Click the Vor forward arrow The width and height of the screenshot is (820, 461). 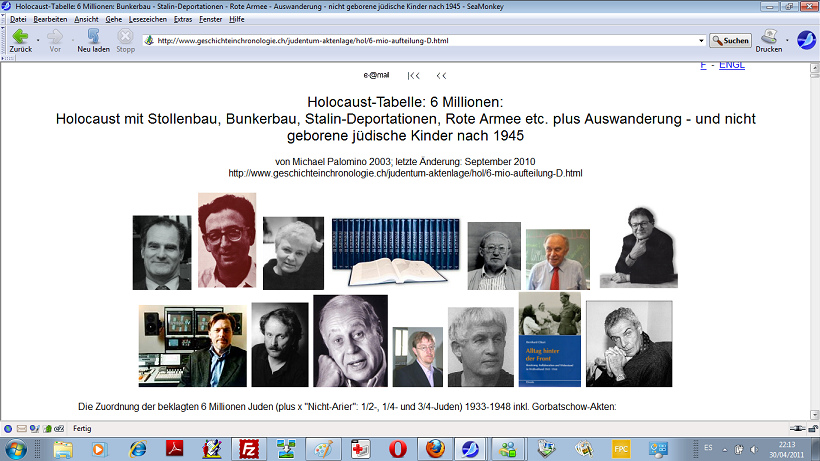coord(54,40)
